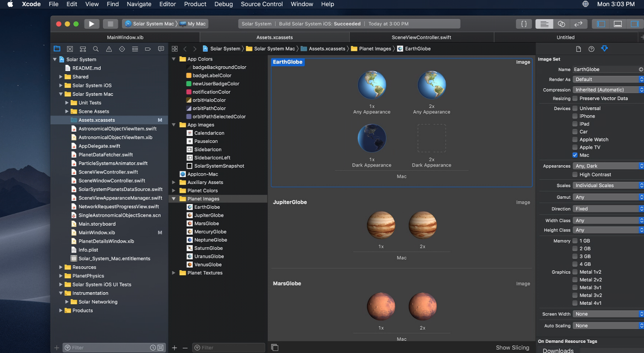Click the Stop button in toolbar
644x353 pixels.
[110, 24]
